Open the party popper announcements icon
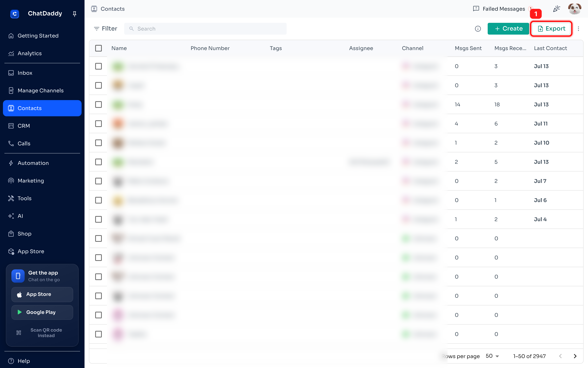The width and height of the screenshot is (588, 368). pos(556,9)
